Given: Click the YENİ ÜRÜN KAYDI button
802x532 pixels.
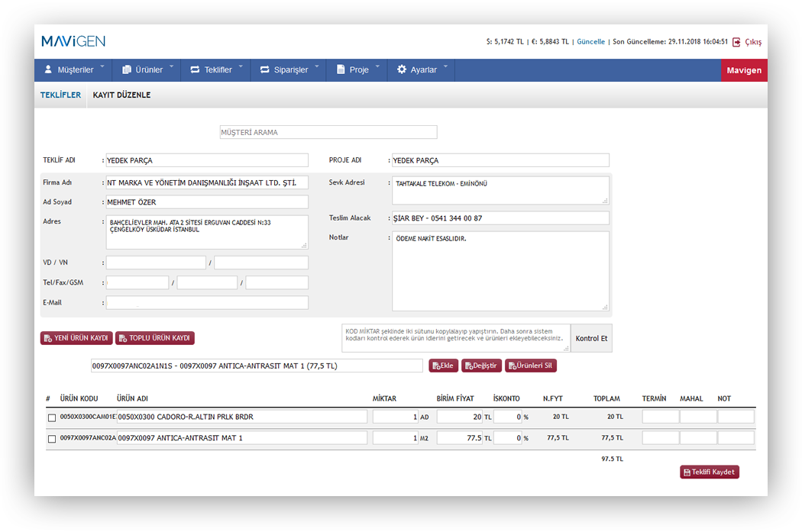Looking at the screenshot, I should 76,338.
